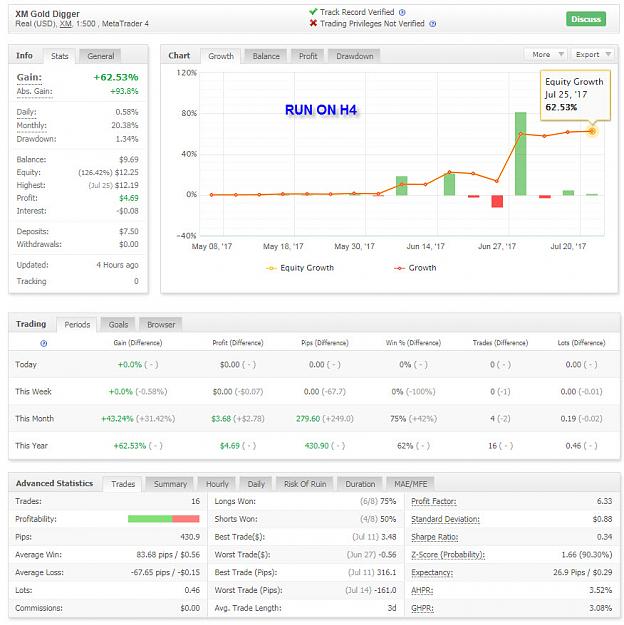Click the Profitability green-red bar
The height and width of the screenshot is (625, 624).
pyautogui.click(x=163, y=519)
